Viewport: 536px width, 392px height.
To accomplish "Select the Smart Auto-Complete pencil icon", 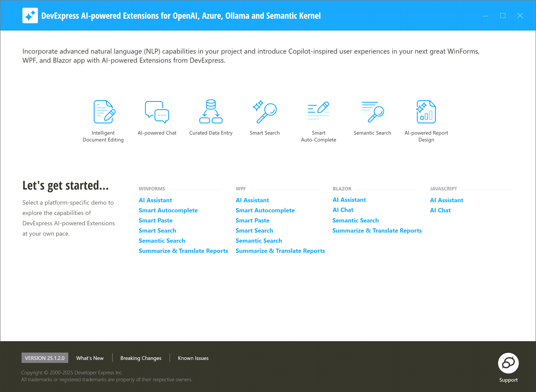I will pyautogui.click(x=318, y=112).
